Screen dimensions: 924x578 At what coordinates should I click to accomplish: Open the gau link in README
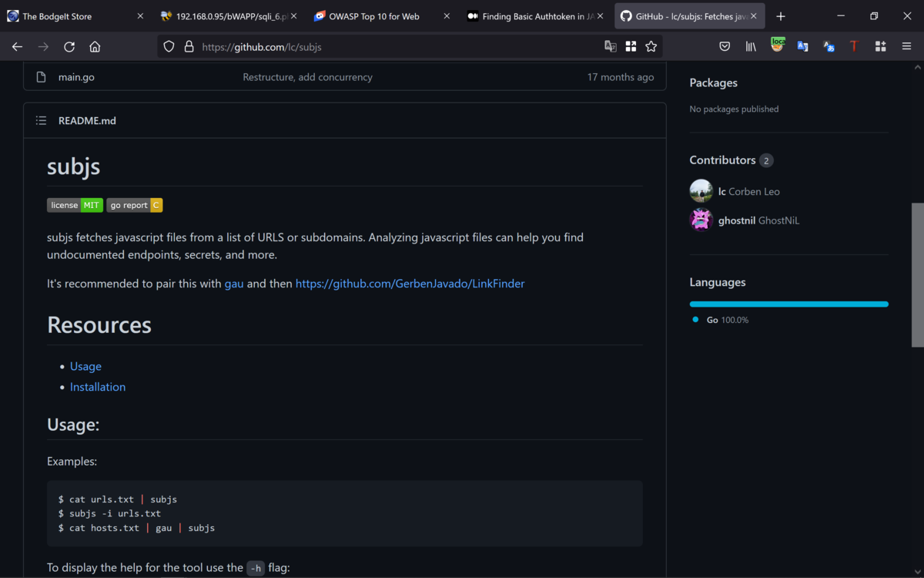coord(234,284)
